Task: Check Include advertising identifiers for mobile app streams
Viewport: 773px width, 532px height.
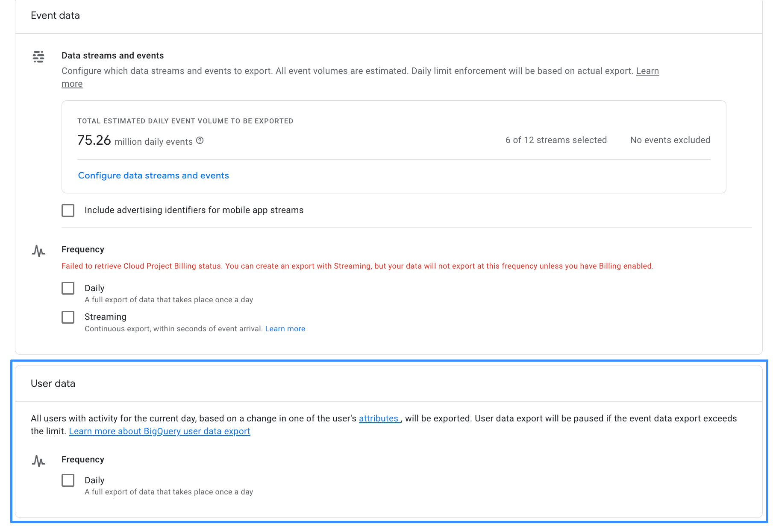Action: (68, 210)
